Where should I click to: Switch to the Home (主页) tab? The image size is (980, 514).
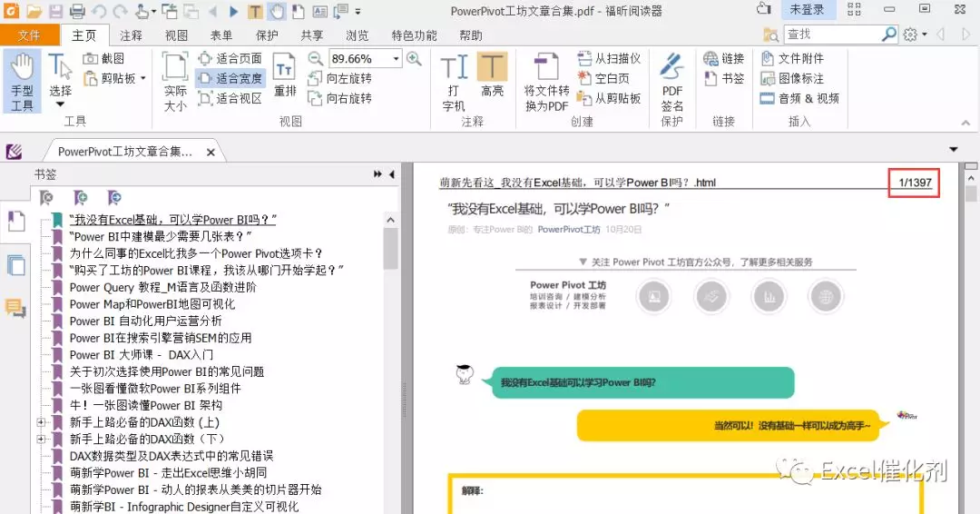click(83, 35)
